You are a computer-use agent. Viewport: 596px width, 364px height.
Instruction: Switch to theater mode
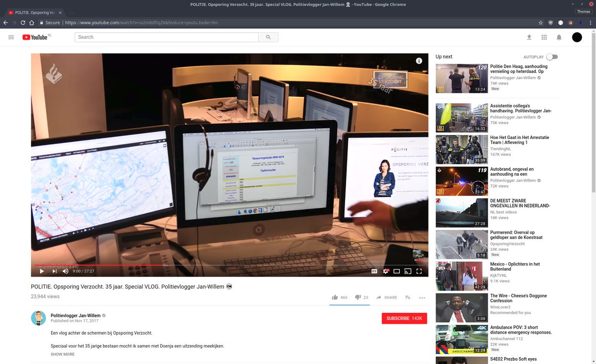396,271
